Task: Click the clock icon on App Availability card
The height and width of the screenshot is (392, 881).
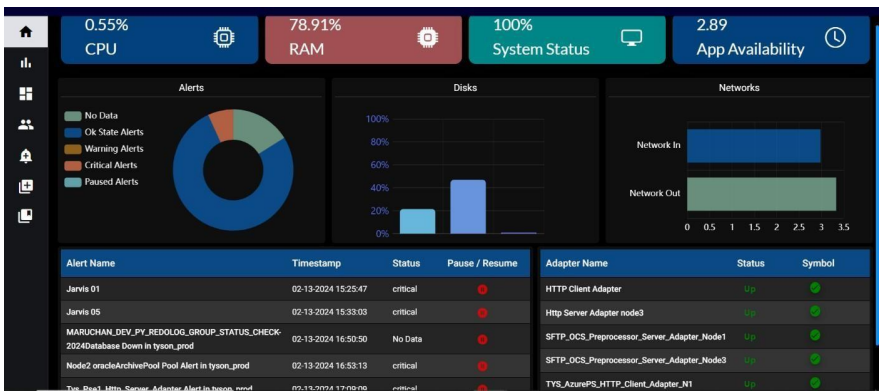Action: coord(835,38)
